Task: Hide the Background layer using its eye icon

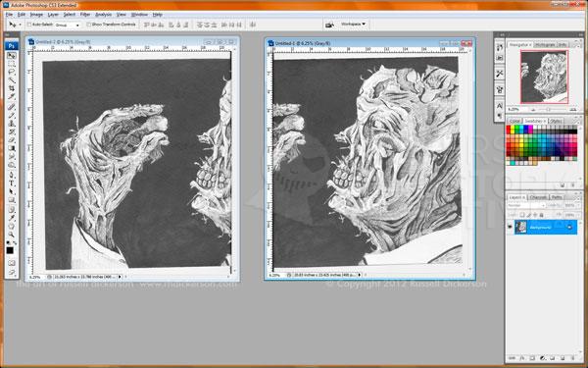Action: [510, 227]
